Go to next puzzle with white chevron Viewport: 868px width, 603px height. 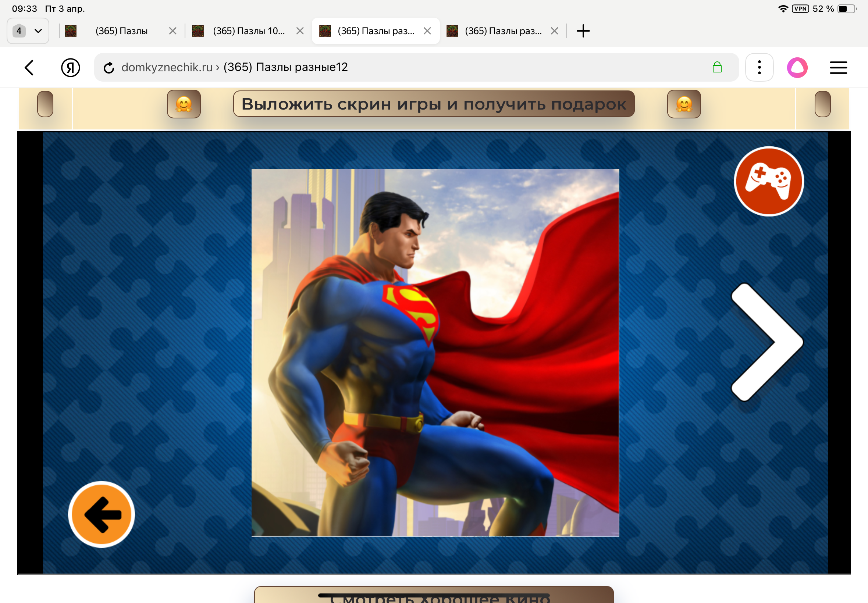pos(766,342)
